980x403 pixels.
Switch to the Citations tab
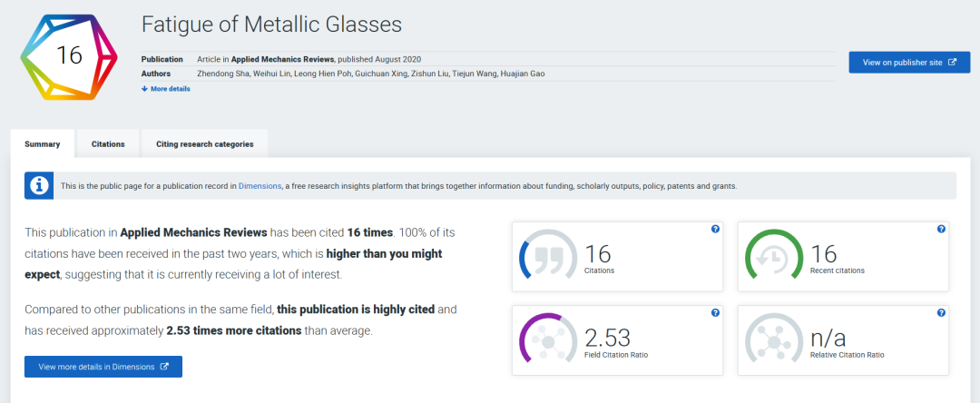click(x=108, y=144)
